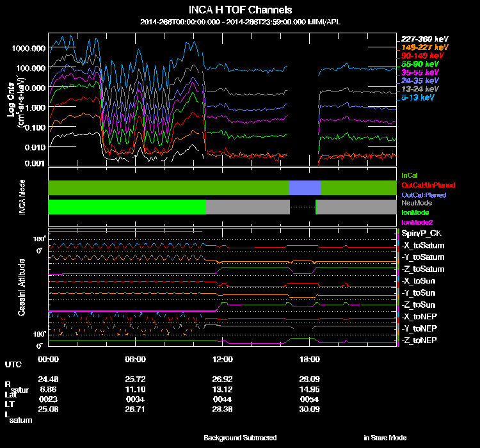Click the blue OutCal:Planed segment in mode bar
480x448 pixels.
click(x=305, y=188)
